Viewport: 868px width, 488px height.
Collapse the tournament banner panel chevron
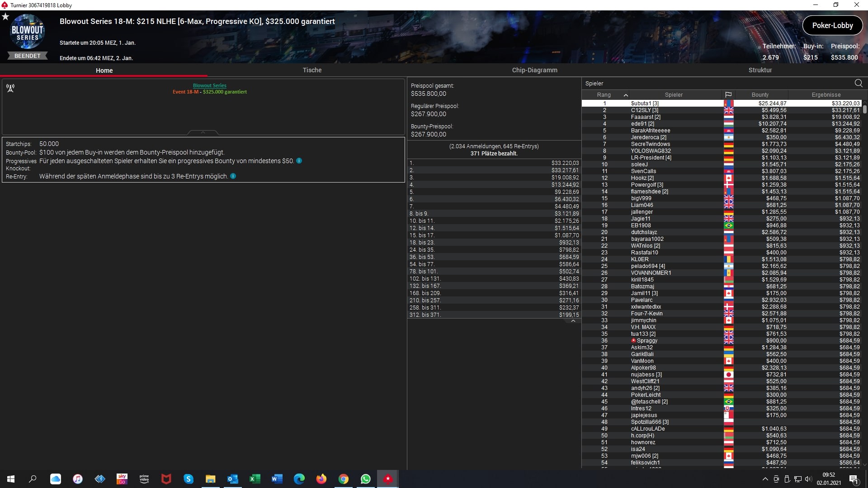tap(203, 132)
